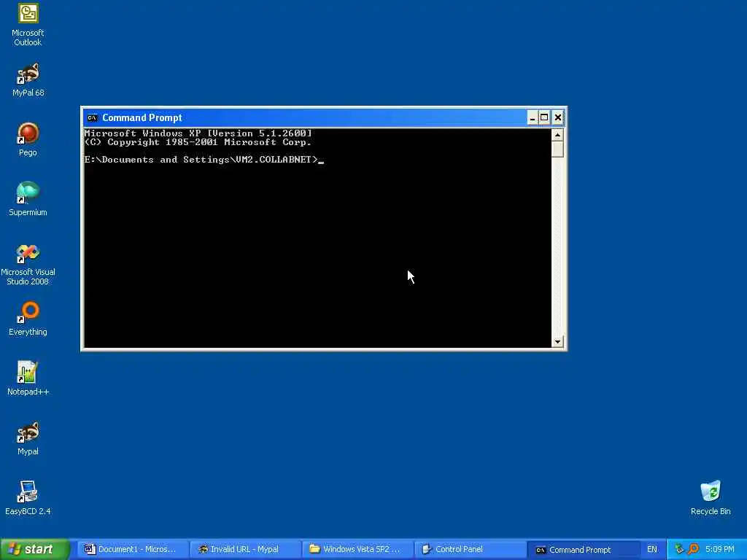Click the Command Prompt scroll up arrow
The height and width of the screenshot is (560, 747).
point(557,135)
